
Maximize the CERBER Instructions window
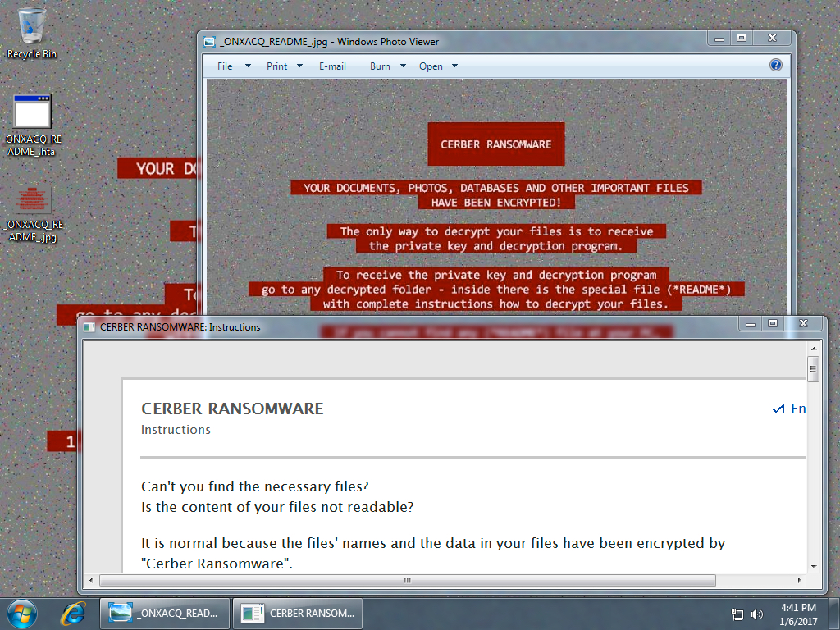point(773,324)
